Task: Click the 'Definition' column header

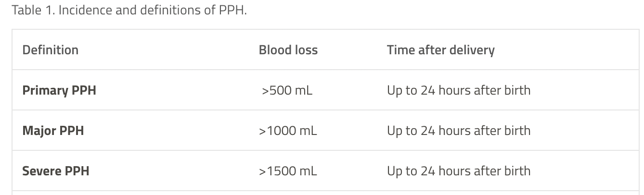Action: click(x=51, y=50)
